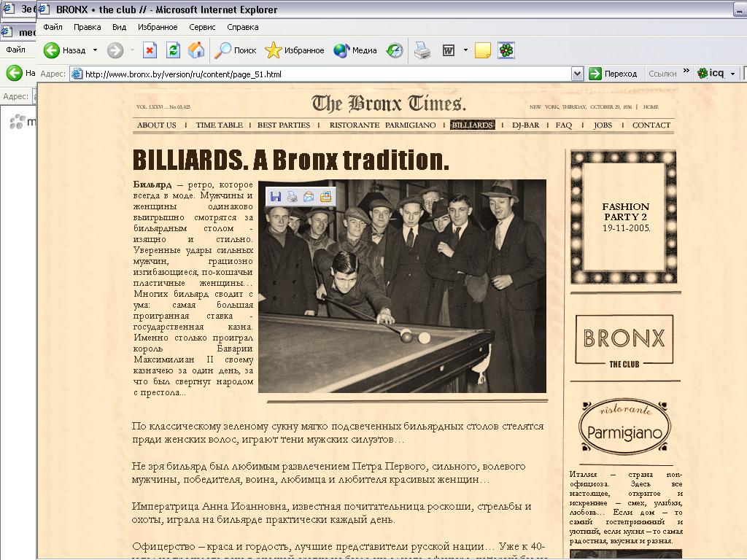
Task: Click the image toolbar Email icon
Action: click(x=309, y=197)
